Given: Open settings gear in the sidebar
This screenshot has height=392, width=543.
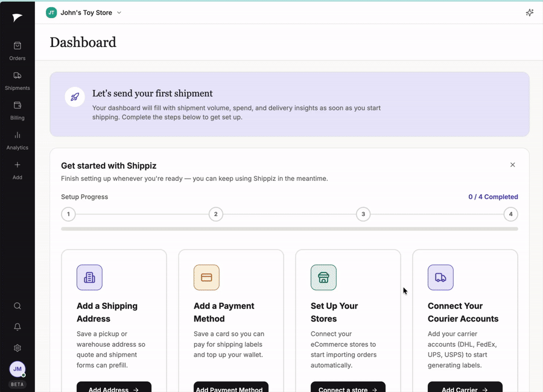Looking at the screenshot, I should pyautogui.click(x=17, y=348).
